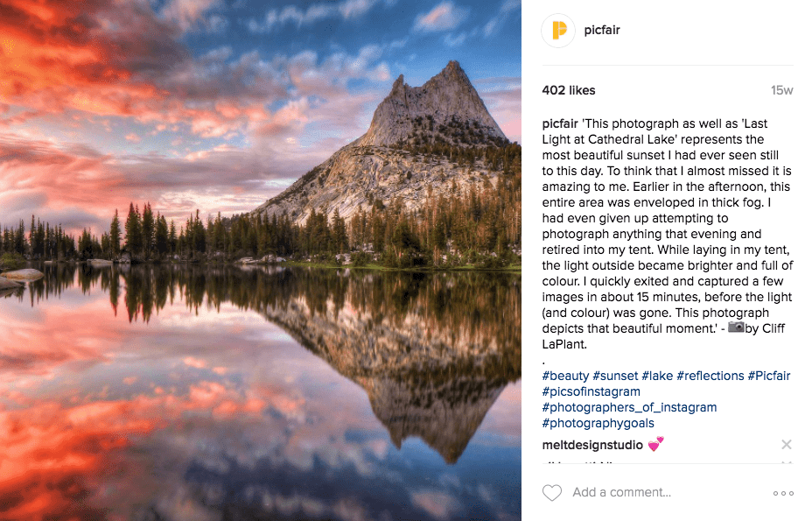The width and height of the screenshot is (812, 521).
Task: Open the #photographygoals hashtag
Action: [598, 423]
